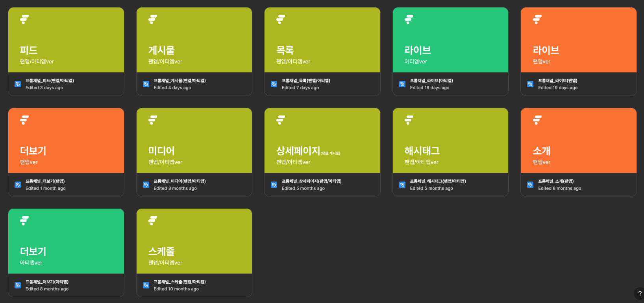Click file icon beside 프롬채널_라이브(아티앱)
The height and width of the screenshot is (303, 644).
point(402,84)
